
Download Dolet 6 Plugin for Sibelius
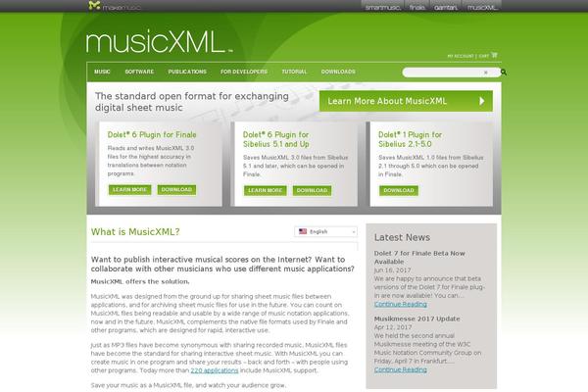312,190
